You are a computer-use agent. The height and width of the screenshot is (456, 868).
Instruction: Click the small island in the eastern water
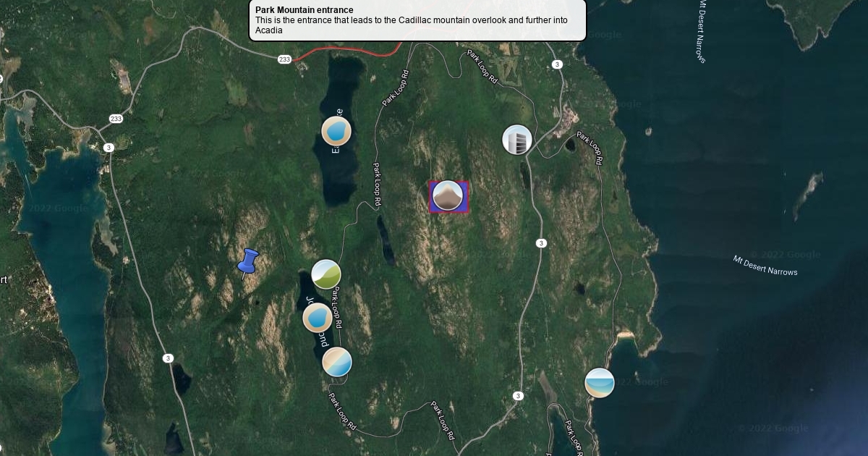(808, 194)
